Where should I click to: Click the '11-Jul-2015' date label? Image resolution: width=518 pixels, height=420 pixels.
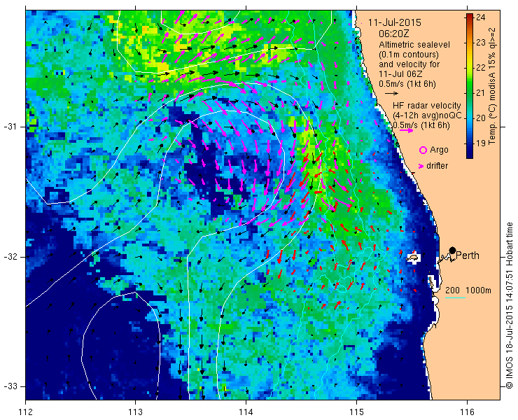click(x=395, y=22)
